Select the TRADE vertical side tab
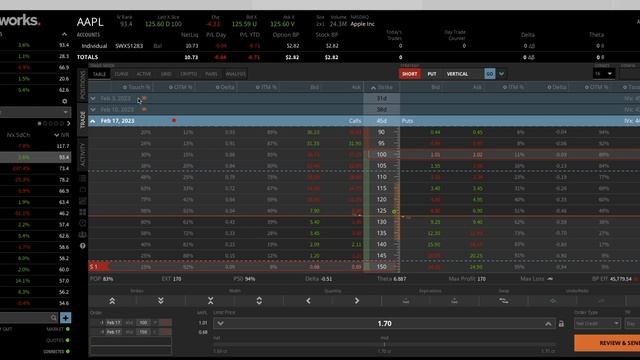This screenshot has height=360, width=640. 82,119
